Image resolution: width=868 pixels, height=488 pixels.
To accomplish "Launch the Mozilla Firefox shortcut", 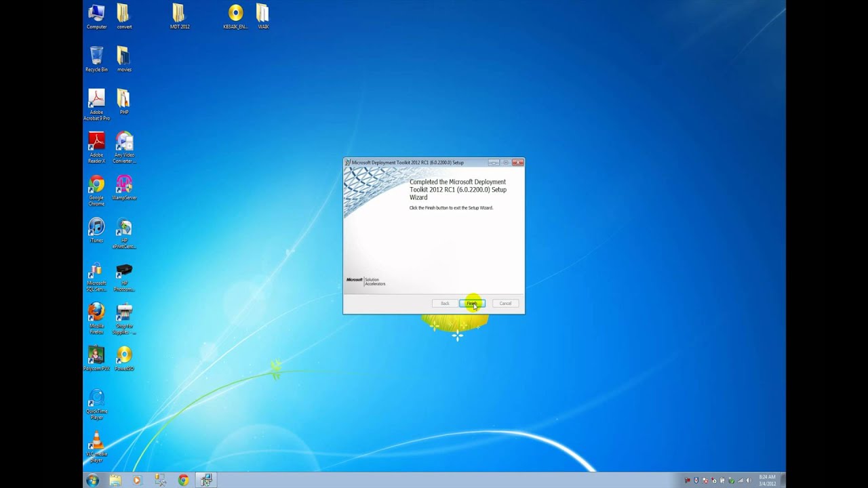I will click(96, 319).
